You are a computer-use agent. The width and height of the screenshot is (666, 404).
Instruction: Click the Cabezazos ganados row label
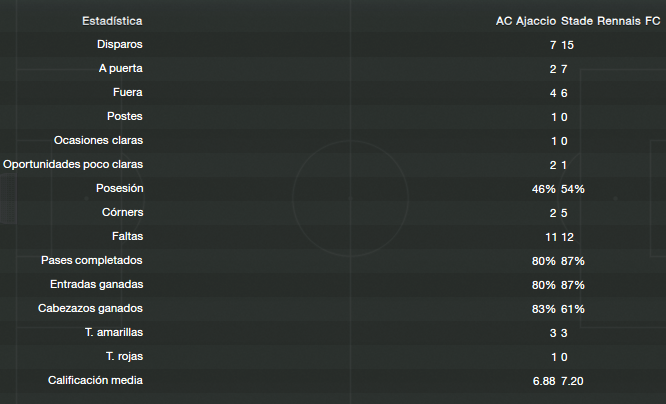pos(90,308)
